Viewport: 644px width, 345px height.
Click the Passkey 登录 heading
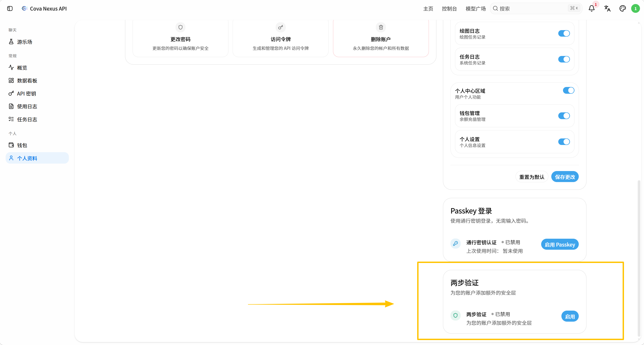click(471, 211)
